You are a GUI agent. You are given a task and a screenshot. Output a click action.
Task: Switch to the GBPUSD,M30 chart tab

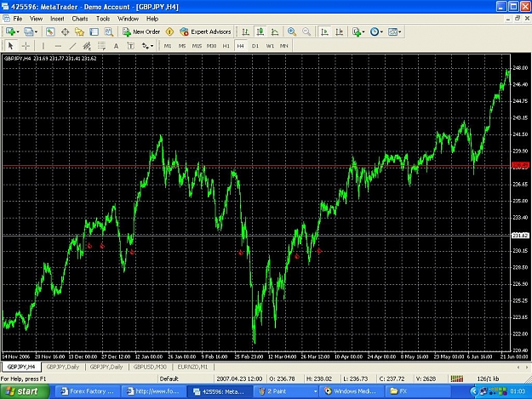(150, 367)
